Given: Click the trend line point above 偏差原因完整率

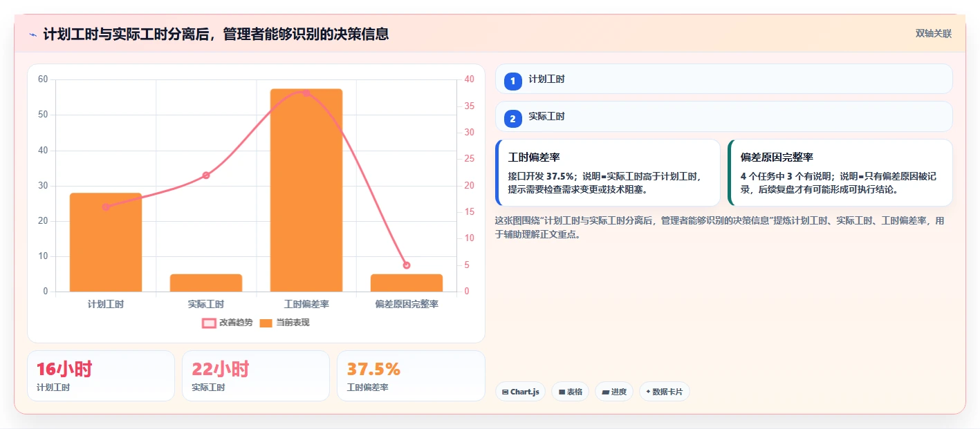Looking at the screenshot, I should (407, 265).
